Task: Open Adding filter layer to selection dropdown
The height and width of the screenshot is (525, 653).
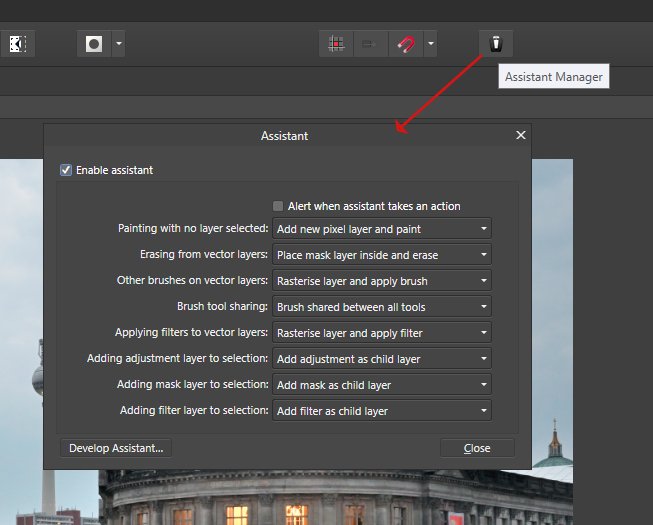Action: point(382,411)
